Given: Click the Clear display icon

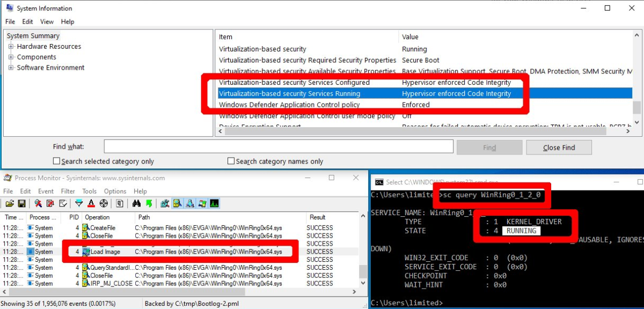Looking at the screenshot, I should point(63,204).
